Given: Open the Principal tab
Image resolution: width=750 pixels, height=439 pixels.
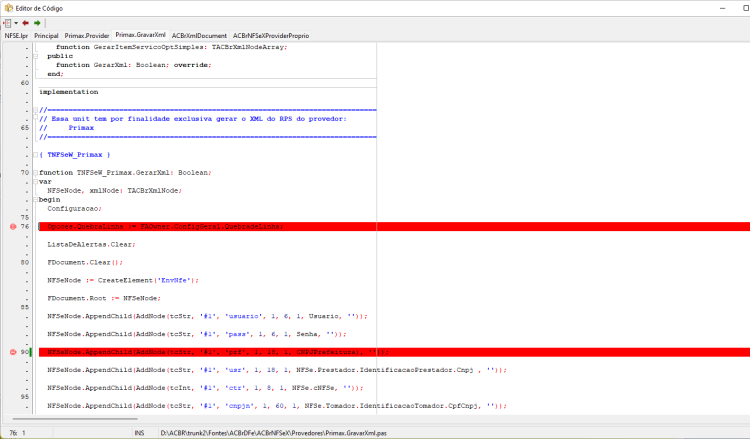Looking at the screenshot, I should click(46, 35).
